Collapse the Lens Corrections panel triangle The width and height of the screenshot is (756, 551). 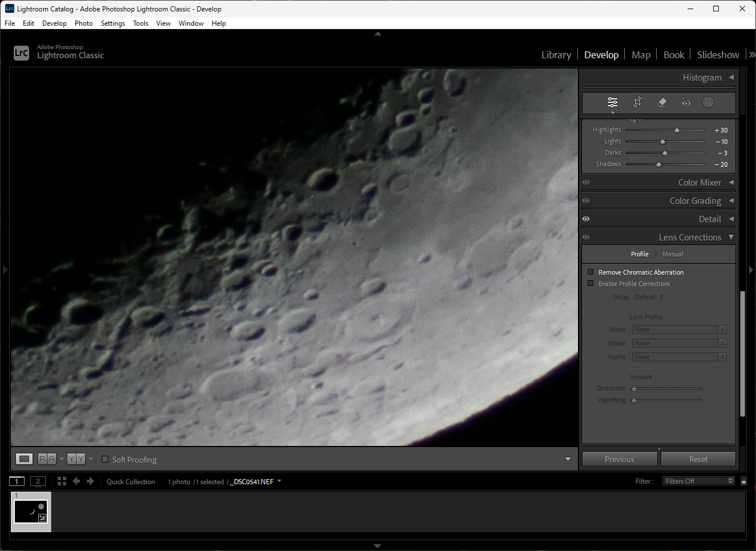[731, 237]
